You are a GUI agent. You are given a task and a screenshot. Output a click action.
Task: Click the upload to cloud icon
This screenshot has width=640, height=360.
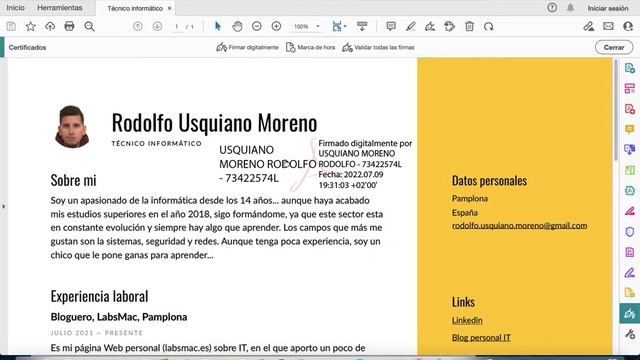coord(50,27)
